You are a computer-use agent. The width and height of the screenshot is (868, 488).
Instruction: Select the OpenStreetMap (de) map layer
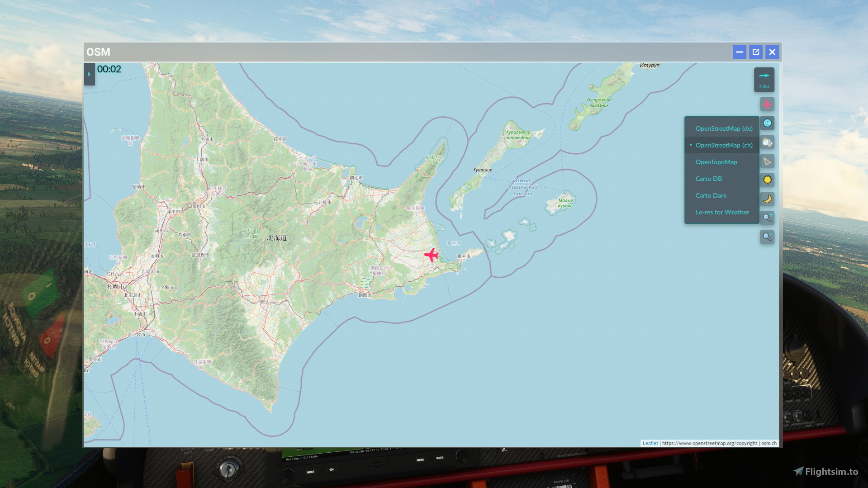(x=724, y=128)
